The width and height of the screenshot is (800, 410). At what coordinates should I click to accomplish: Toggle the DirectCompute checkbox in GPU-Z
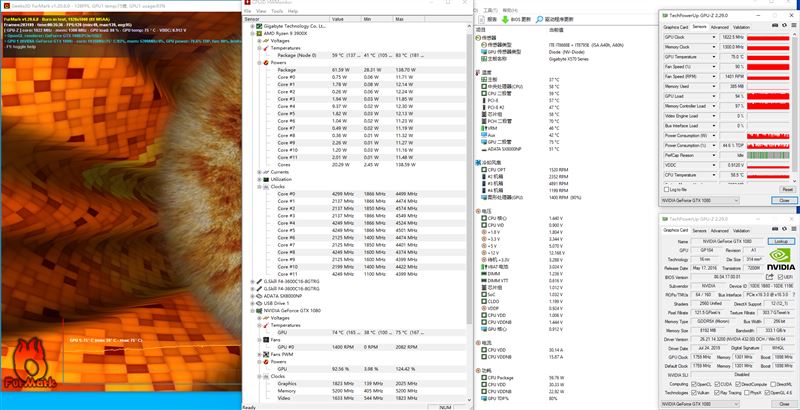click(x=737, y=384)
